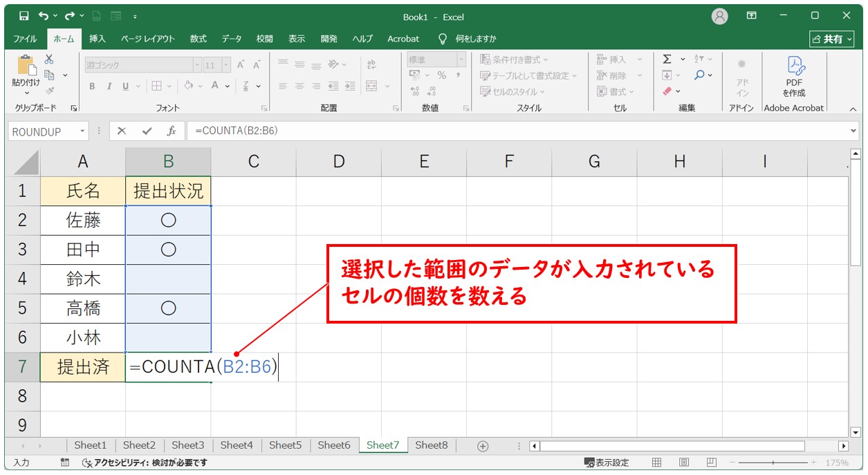Viewport: 868px width, 475px height.
Task: Switch to the Sheet8 tab
Action: point(432,445)
